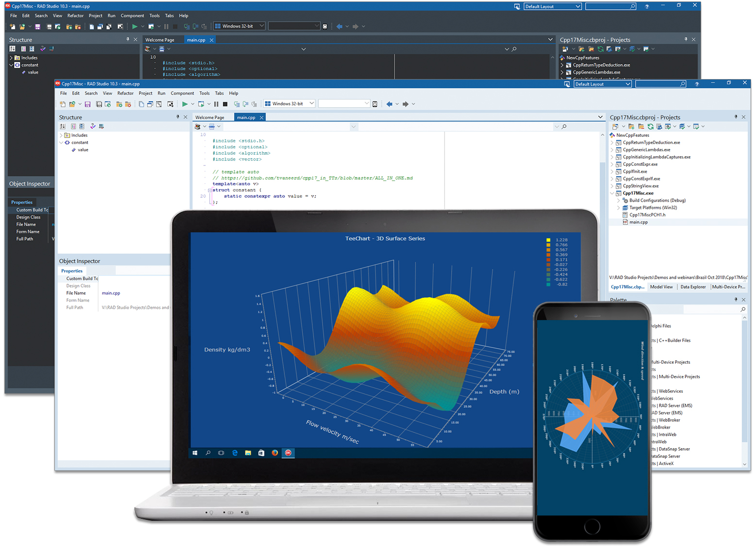
Task: Expand the CppConstExpr.exe node in the light project tree
Action: (x=612, y=164)
